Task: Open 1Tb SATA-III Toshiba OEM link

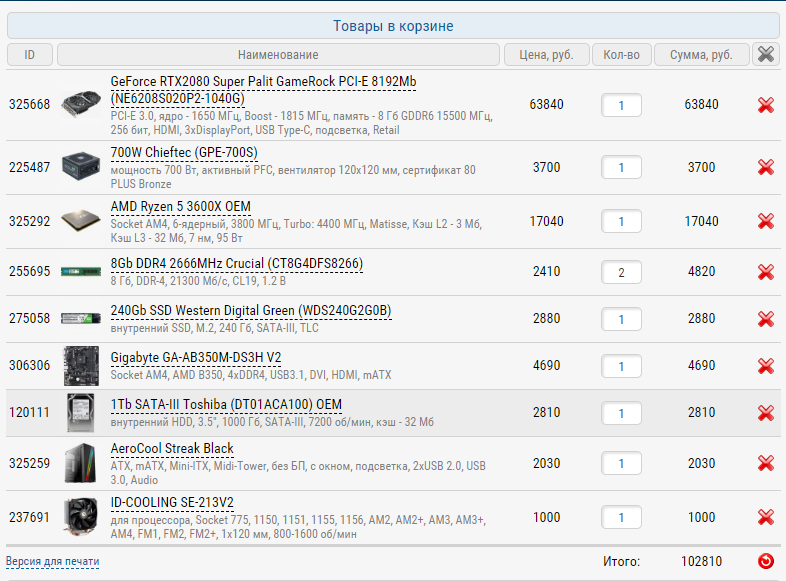Action: pyautogui.click(x=226, y=405)
